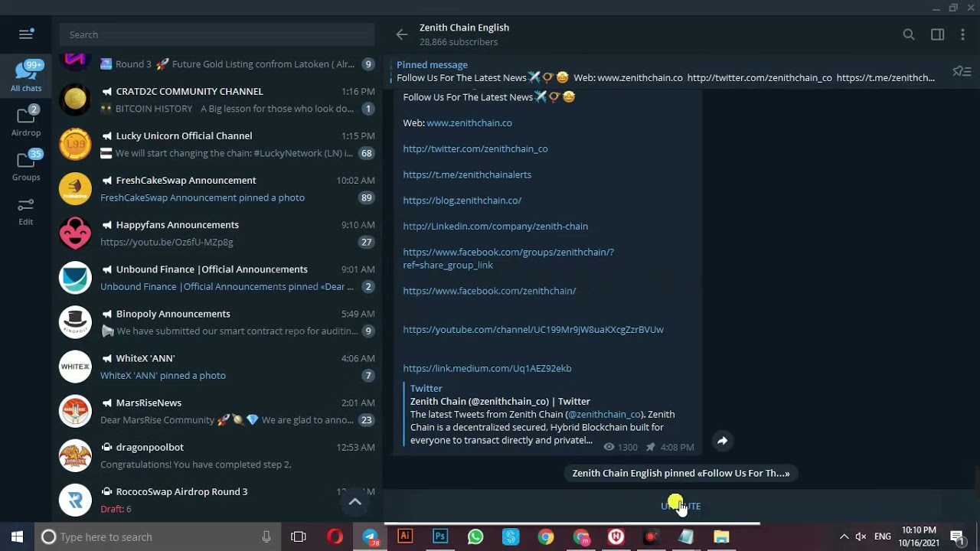The height and width of the screenshot is (551, 980).
Task: Open facebook.com/groups/zenithchain link
Action: point(508,259)
